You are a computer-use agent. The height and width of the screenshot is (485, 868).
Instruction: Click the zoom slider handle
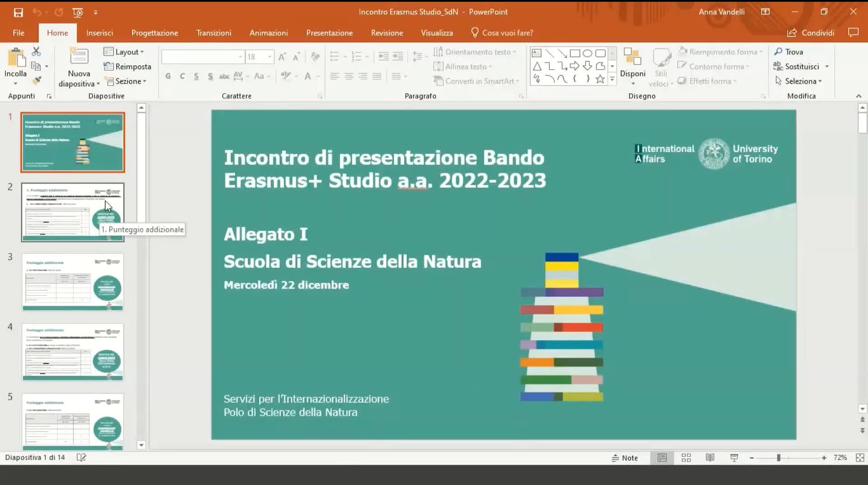[x=778, y=458]
